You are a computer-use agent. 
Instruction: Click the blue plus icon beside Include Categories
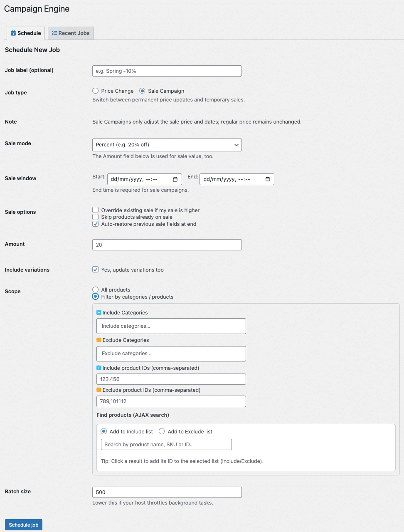(99, 312)
